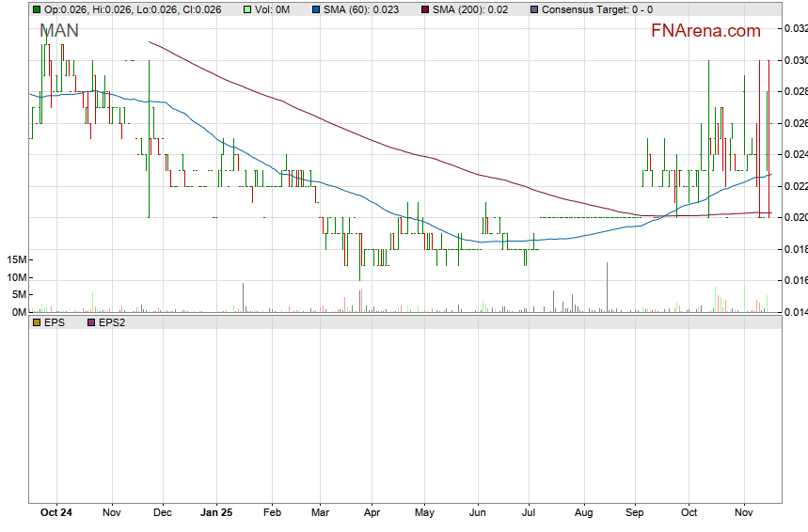Image resolution: width=808 pixels, height=532 pixels.
Task: Click the light green Vol legend swatch
Action: [x=248, y=9]
